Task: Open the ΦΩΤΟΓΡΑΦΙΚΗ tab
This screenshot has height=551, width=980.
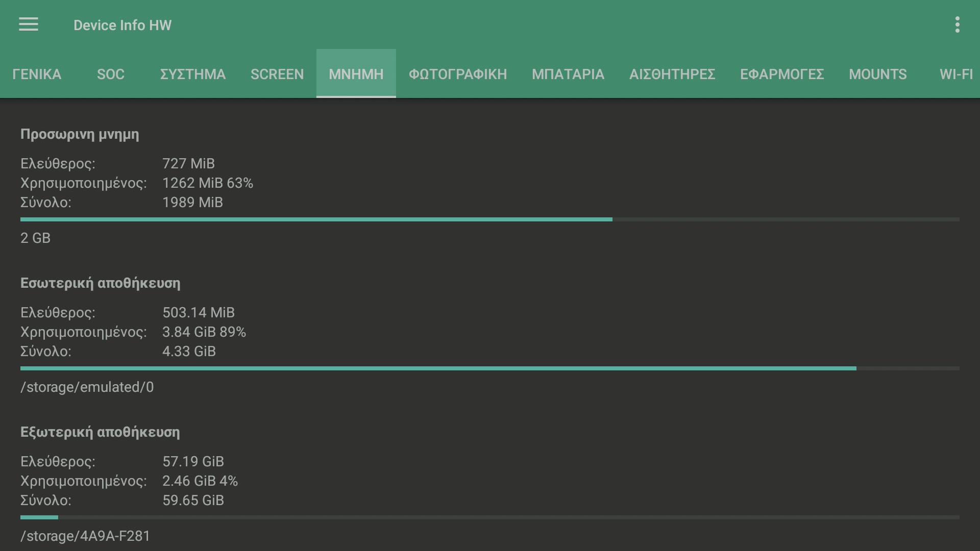Action: 458,74
